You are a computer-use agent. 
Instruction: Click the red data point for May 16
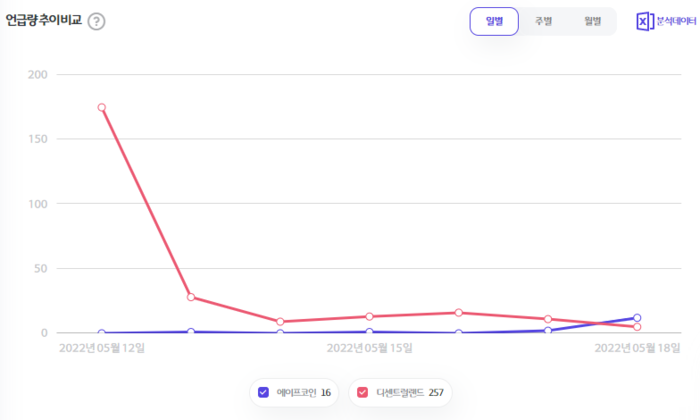pos(458,313)
